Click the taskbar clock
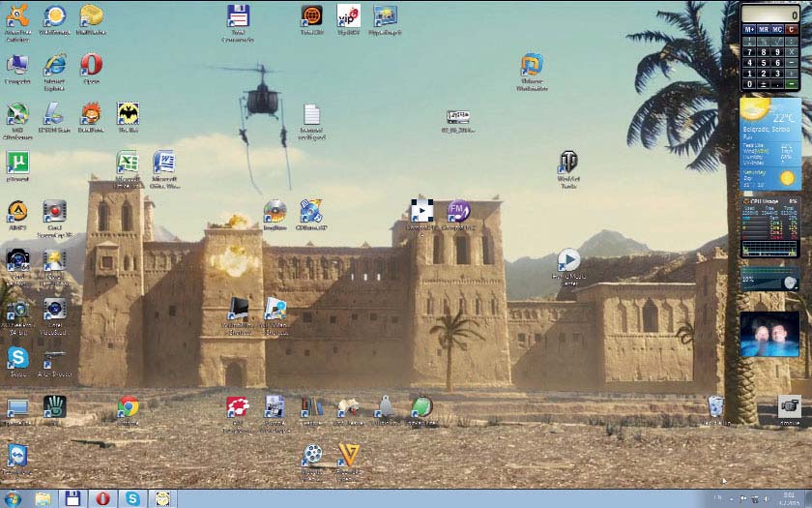 click(789, 498)
